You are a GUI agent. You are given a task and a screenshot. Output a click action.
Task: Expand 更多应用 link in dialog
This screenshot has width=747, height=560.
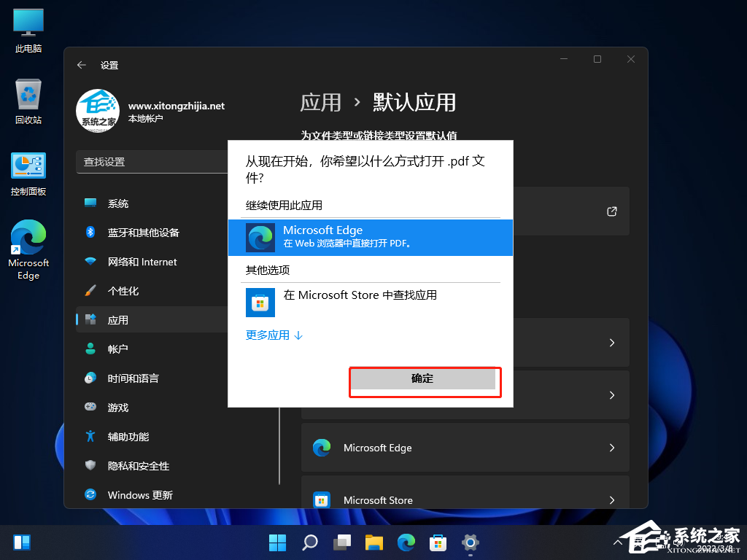click(x=274, y=335)
